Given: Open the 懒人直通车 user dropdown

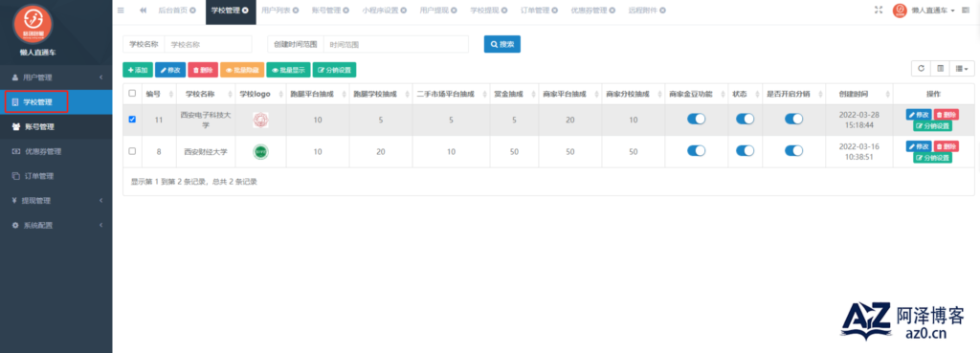Looking at the screenshot, I should (933, 11).
